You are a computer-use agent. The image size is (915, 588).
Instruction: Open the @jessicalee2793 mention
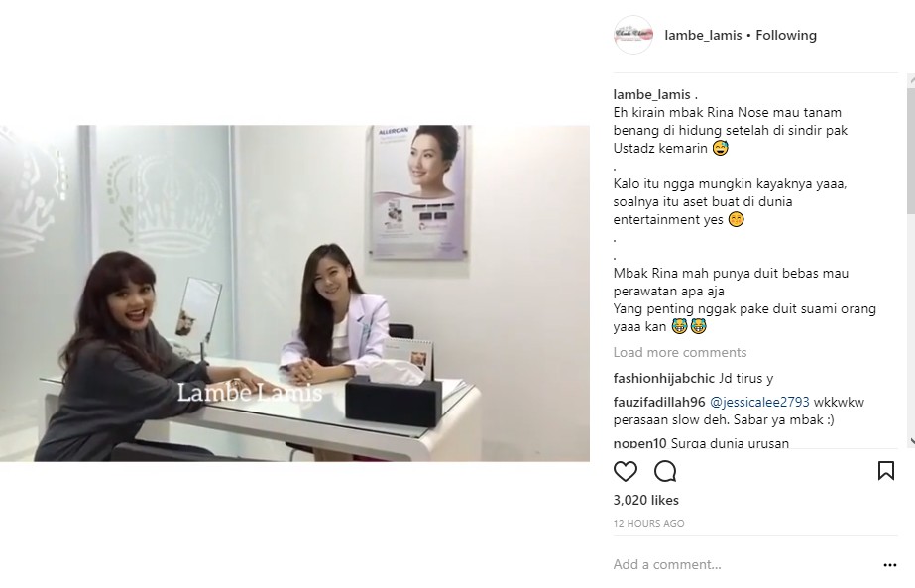[759, 402]
